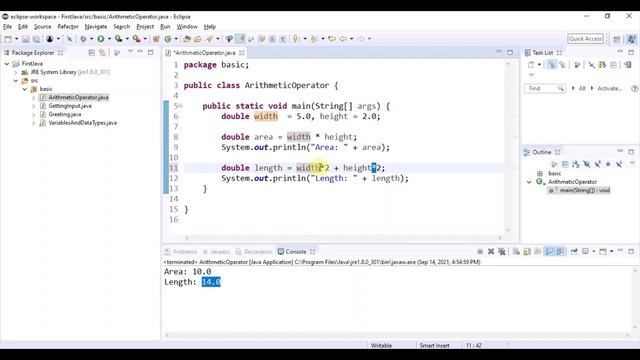
Task: Click the New Task icon in Task List
Action: [x=531, y=65]
